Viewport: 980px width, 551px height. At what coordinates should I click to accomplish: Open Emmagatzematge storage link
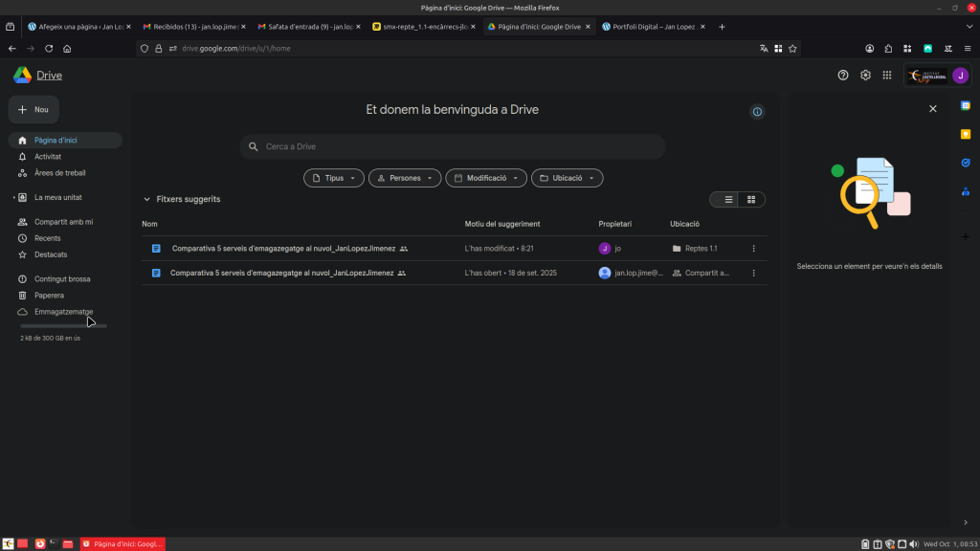(x=63, y=312)
